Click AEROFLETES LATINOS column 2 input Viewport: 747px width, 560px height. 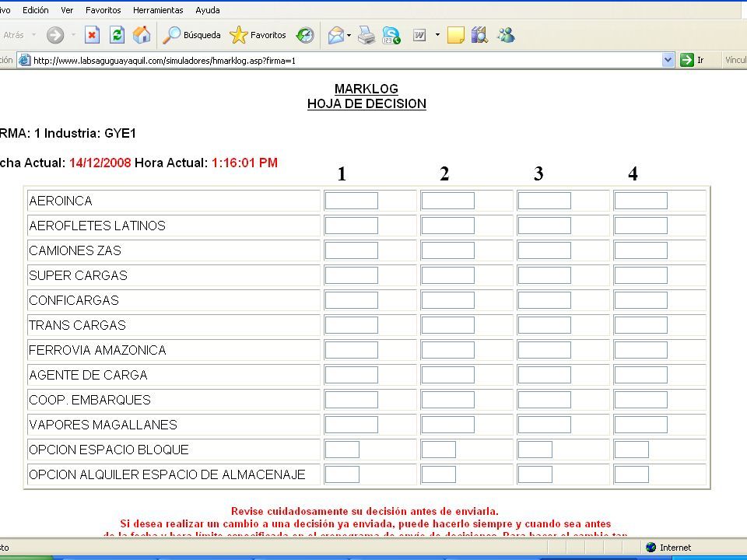[448, 226]
